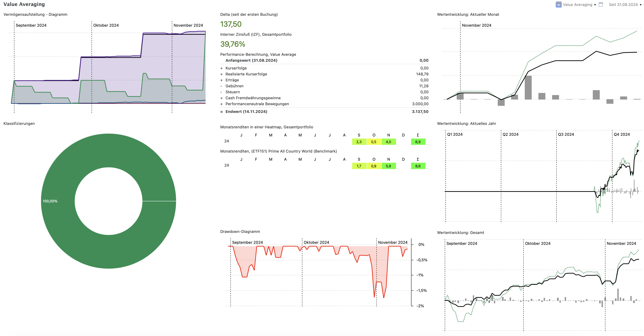Open the Value Averaging dashboard dropdown

[x=595, y=5]
